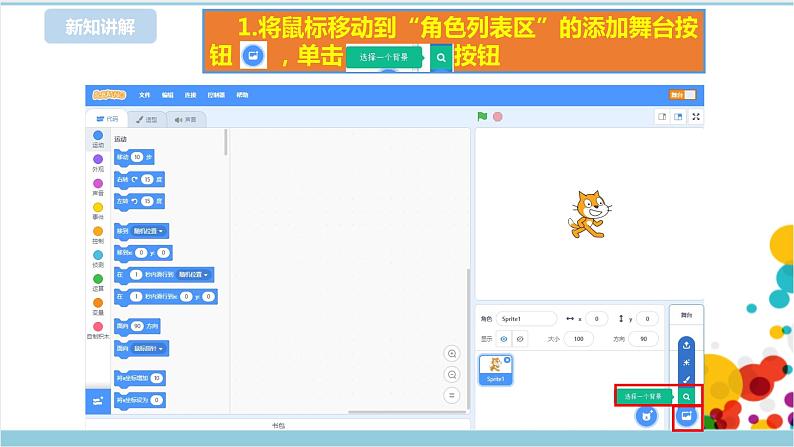Open the 控制器 menu
Screen dimensions: 794x447
(216, 95)
